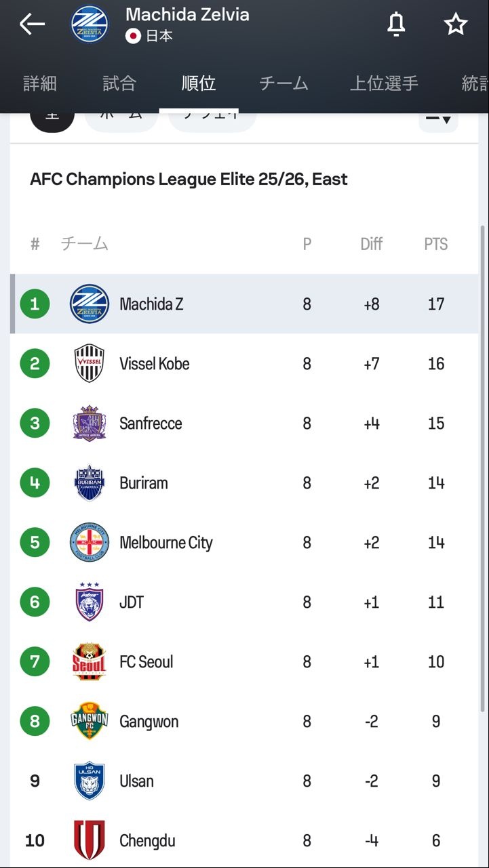Tap the Melbourne City club badge

tap(90, 543)
